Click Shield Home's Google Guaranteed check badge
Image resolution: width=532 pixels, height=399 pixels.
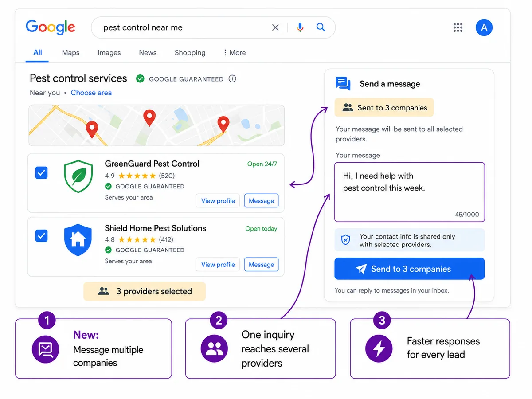click(108, 250)
